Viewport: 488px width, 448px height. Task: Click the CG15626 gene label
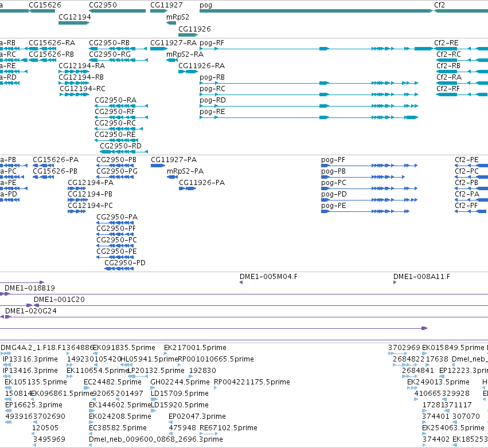click(x=45, y=5)
